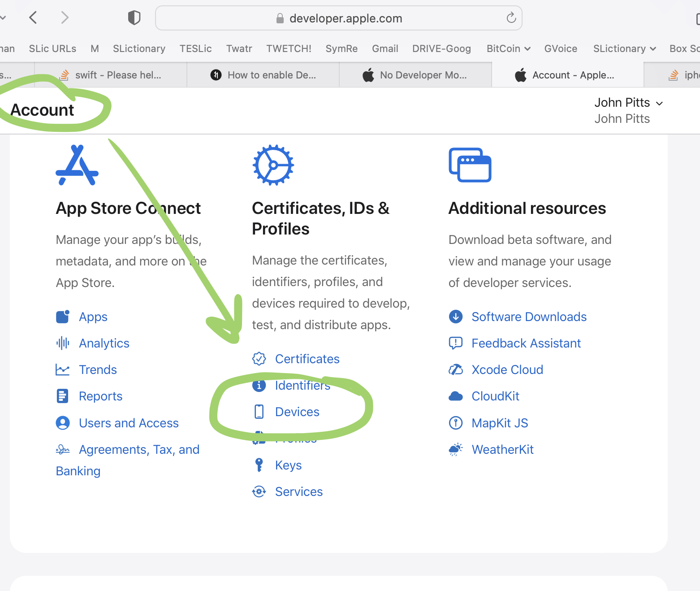Open the MapKit JS link

(x=500, y=423)
